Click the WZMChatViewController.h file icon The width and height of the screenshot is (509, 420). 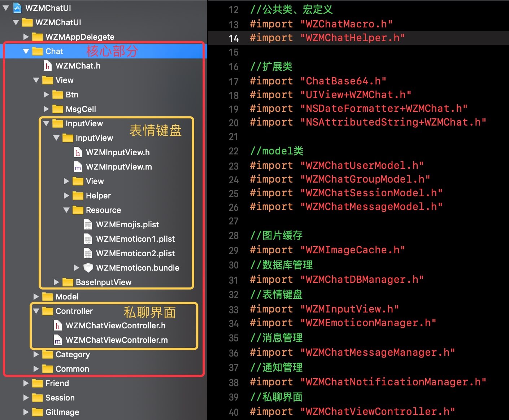tap(58, 325)
